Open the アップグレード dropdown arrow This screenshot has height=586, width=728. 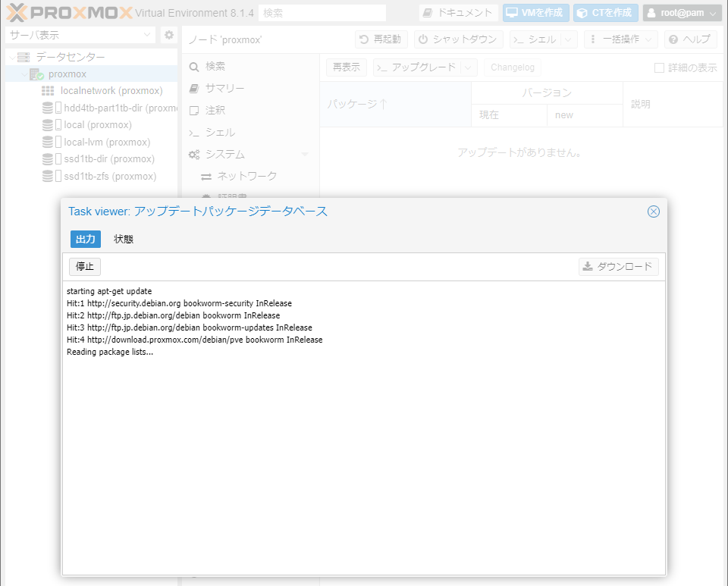coord(469,67)
